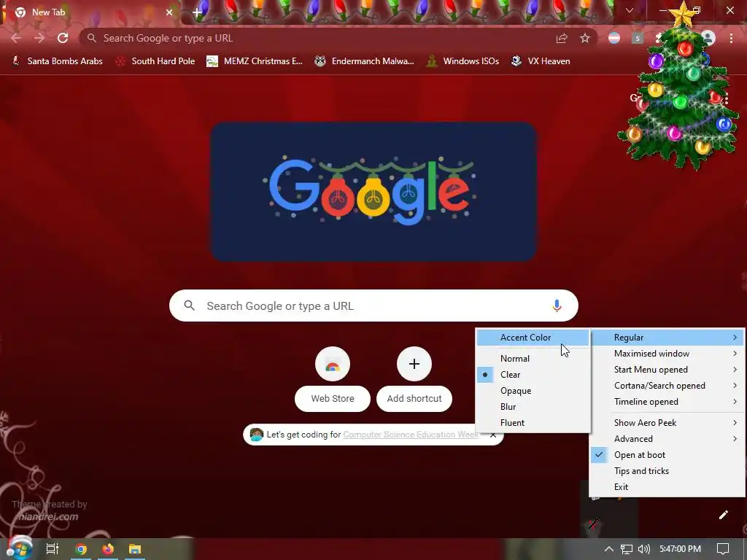
Task: Pick the Fluent taskbar mode
Action: coord(533,423)
